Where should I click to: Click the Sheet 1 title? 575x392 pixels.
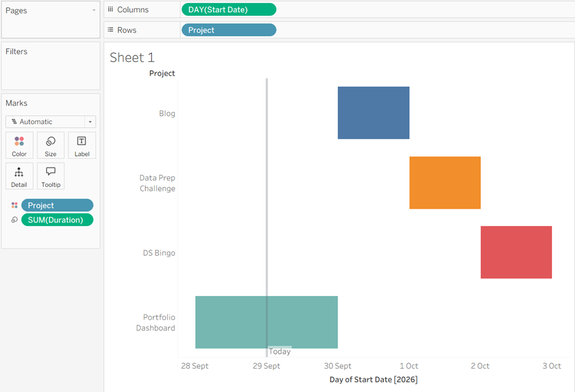132,57
